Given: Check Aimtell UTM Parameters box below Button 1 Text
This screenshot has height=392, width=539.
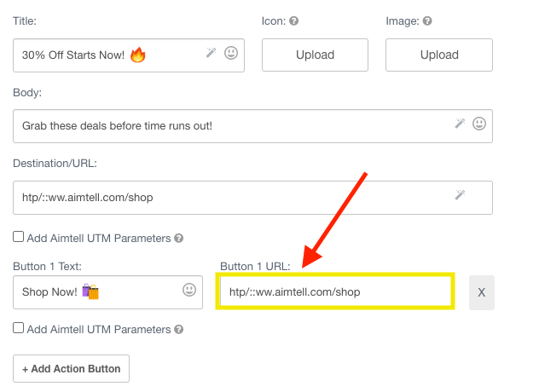Looking at the screenshot, I should (x=19, y=328).
